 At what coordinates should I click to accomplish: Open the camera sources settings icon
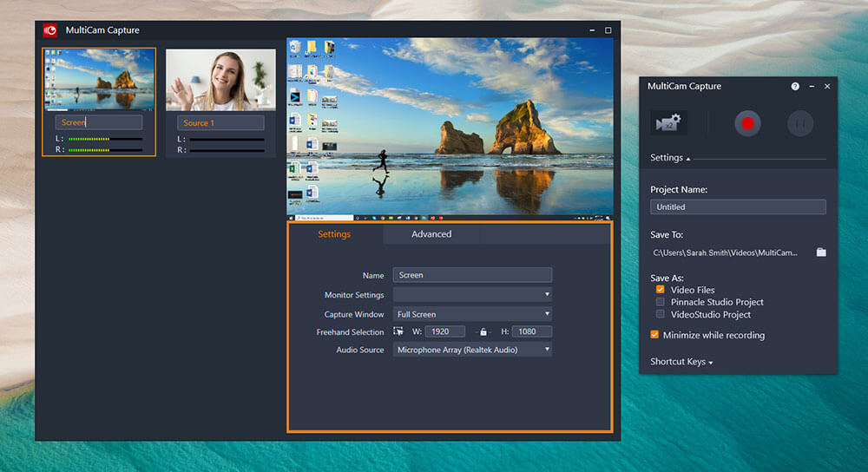668,122
